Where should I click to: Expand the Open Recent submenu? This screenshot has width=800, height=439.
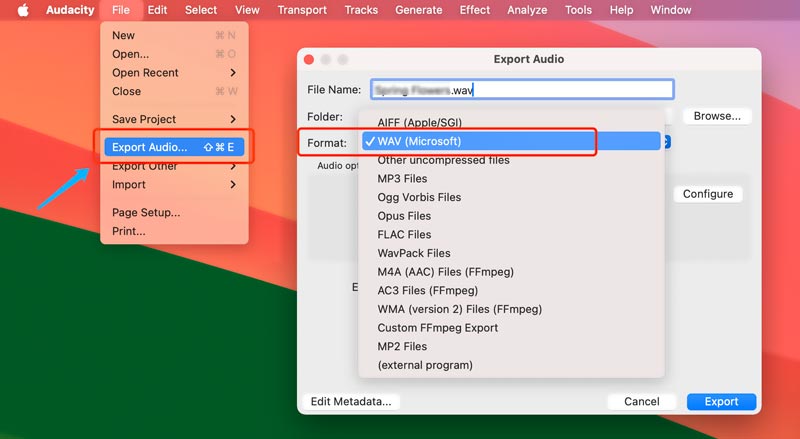point(174,72)
